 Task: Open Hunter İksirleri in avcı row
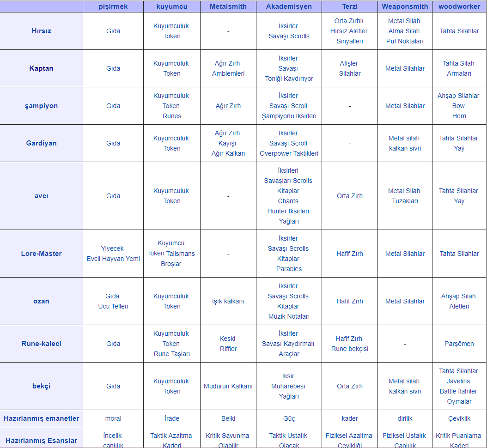click(x=288, y=211)
